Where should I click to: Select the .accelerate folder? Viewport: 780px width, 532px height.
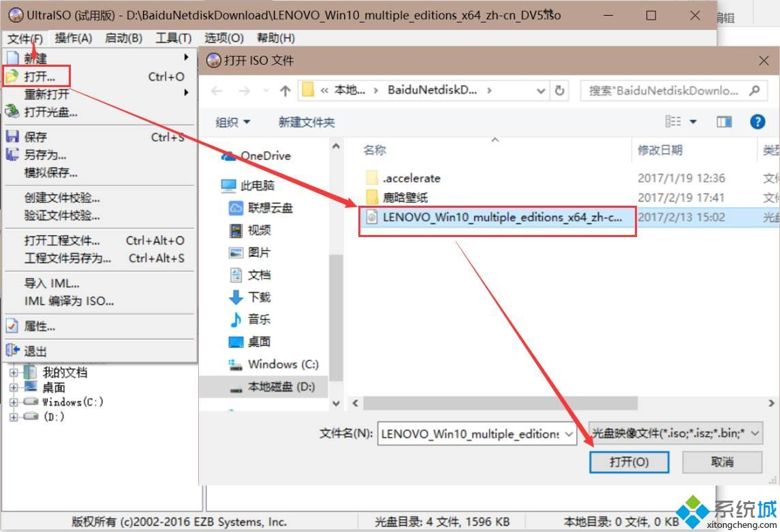tap(403, 178)
